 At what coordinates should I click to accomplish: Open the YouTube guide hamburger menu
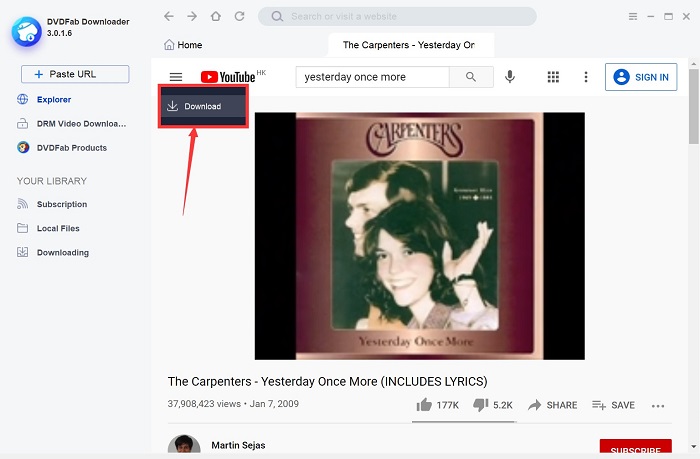[176, 77]
